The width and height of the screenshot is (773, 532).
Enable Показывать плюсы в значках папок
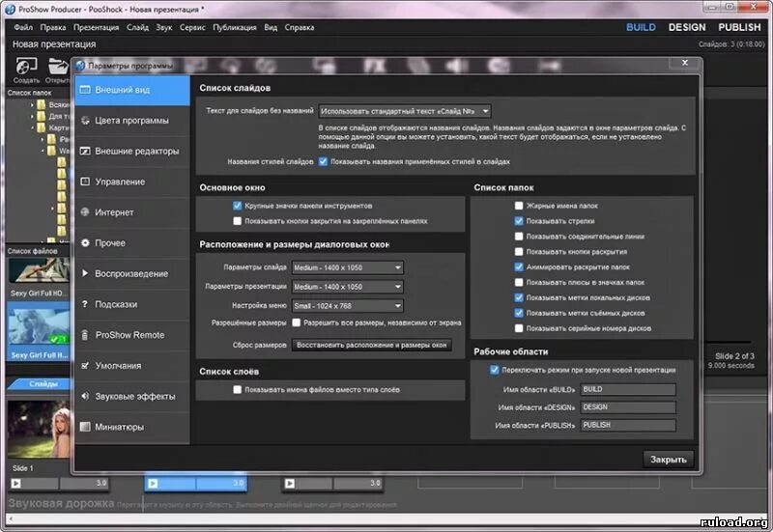(x=519, y=282)
